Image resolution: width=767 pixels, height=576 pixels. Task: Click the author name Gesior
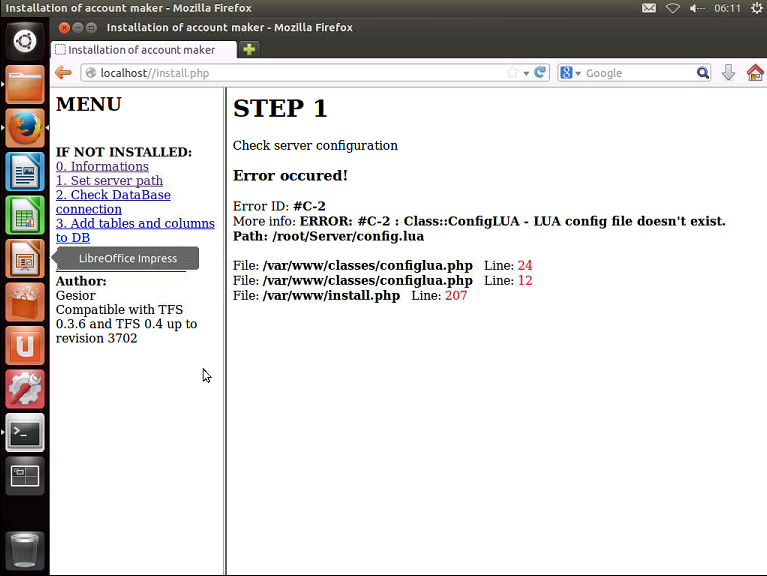76,295
